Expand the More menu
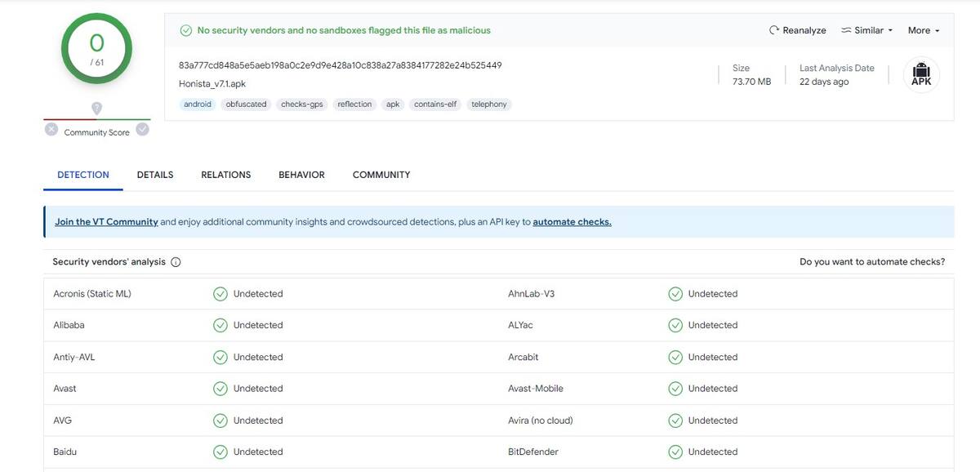Screen dimensions: 980x472 click(x=923, y=30)
